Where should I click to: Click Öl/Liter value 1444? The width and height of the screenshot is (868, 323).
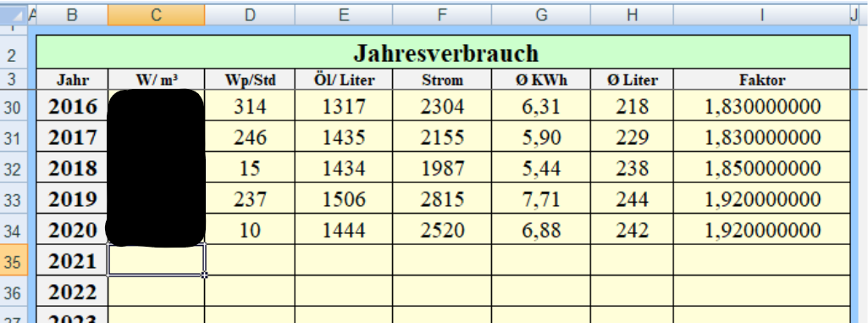(x=344, y=230)
